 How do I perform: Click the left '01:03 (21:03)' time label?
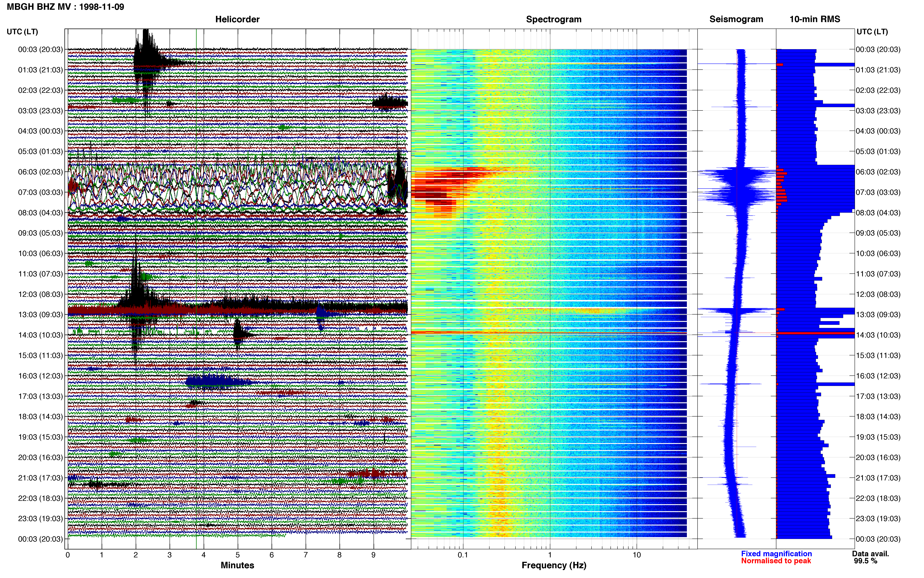pos(41,70)
